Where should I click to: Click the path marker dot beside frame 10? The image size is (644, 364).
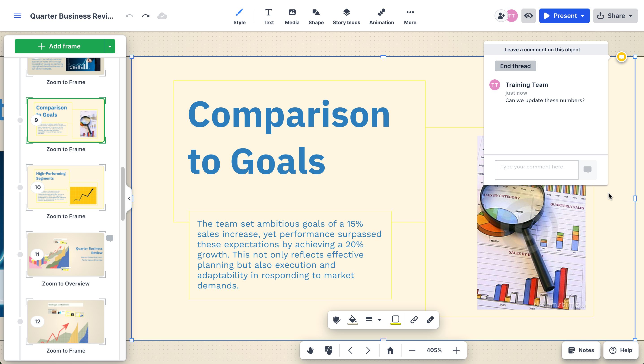tap(20, 187)
